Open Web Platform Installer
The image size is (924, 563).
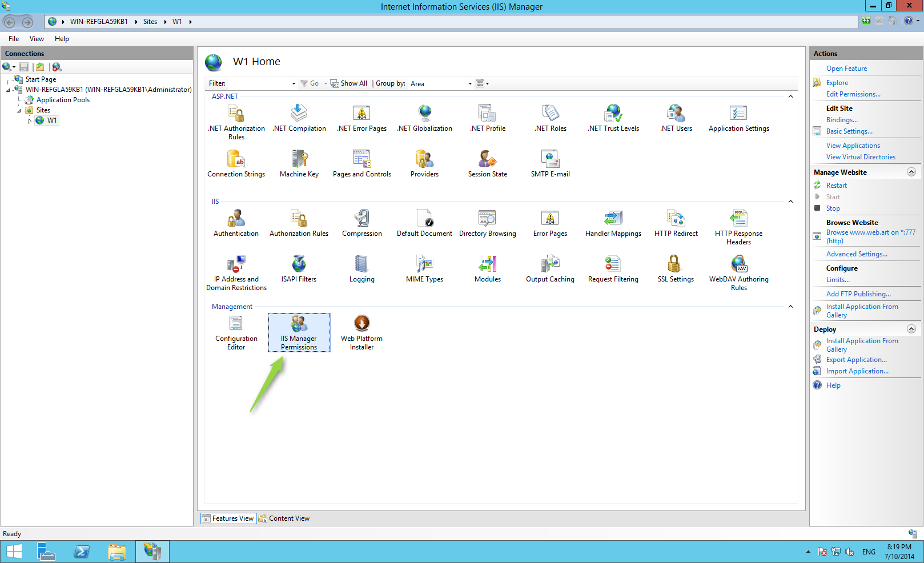362,332
